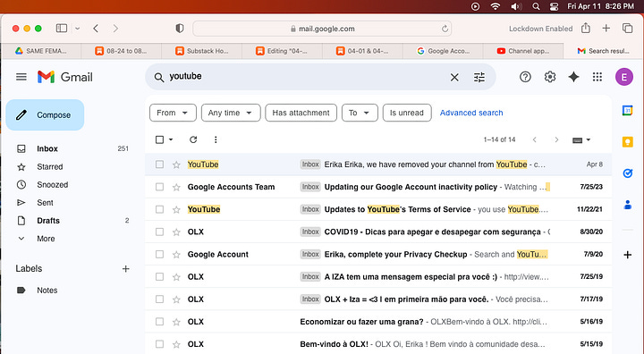This screenshot has height=354, width=644.
Task: Select the YouTube Terms of Service email checkbox
Action: 159,209
